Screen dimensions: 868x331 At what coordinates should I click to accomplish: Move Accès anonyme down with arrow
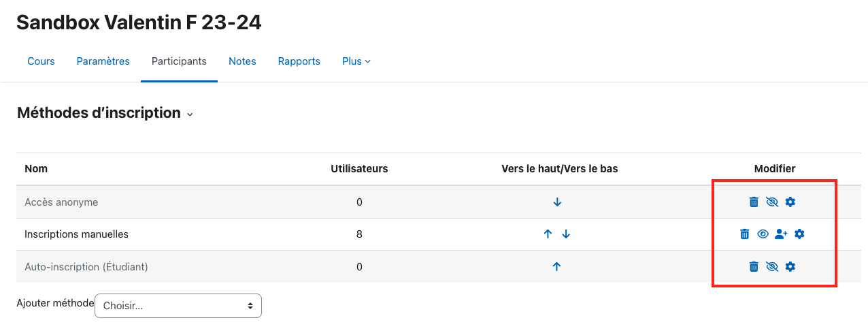tap(557, 202)
